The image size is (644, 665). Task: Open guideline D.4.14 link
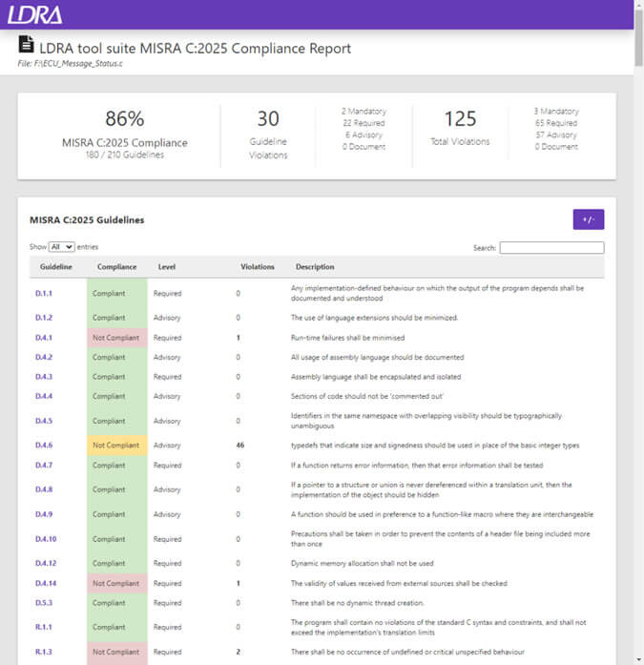click(46, 583)
